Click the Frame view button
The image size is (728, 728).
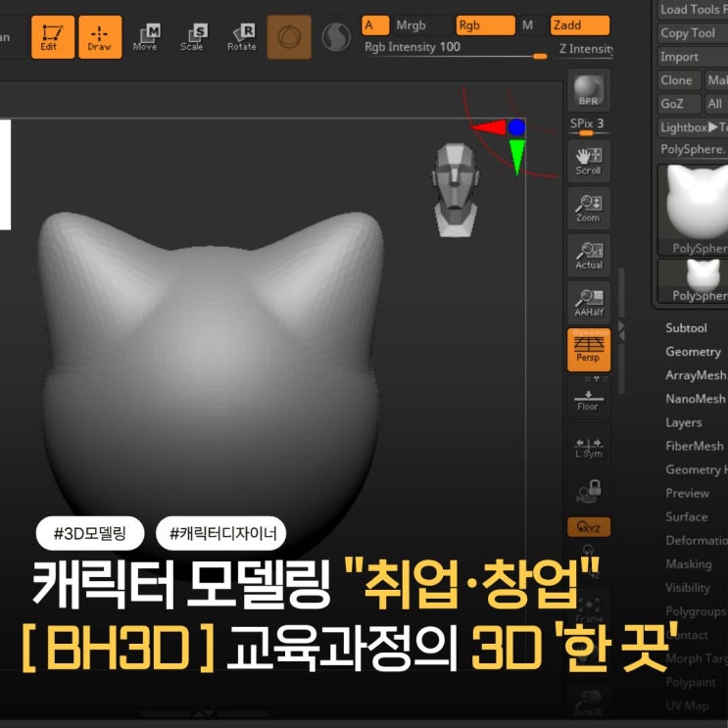(588, 609)
